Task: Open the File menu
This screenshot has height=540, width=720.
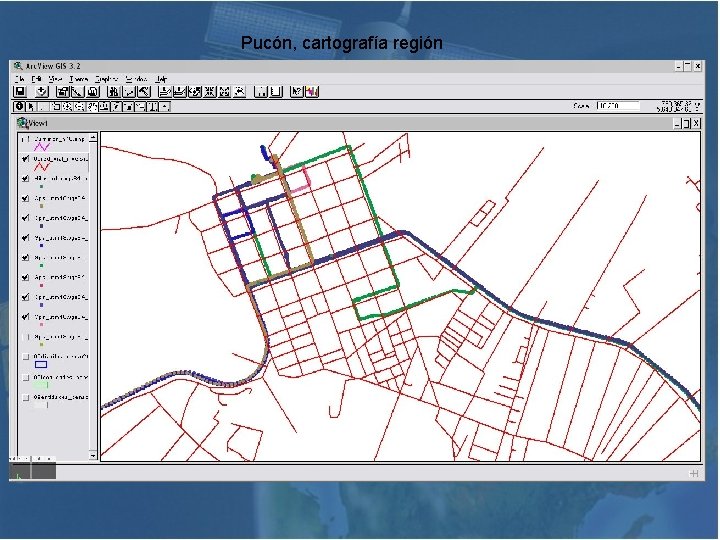Action: tap(19, 79)
